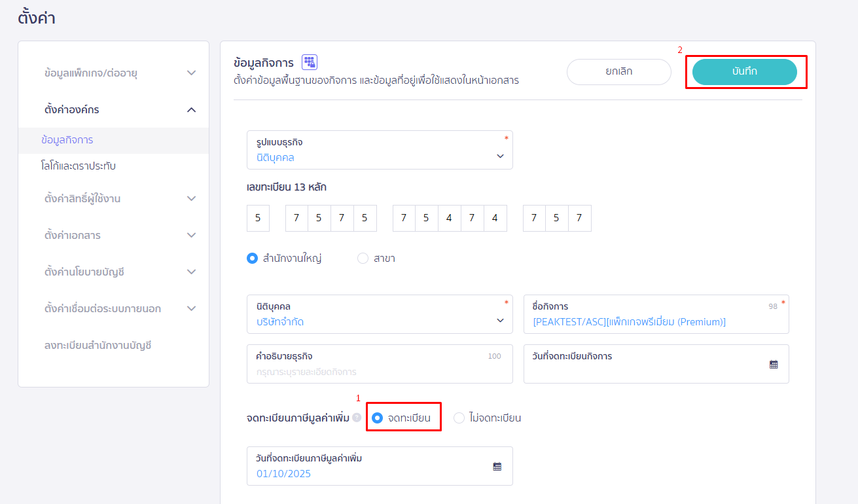Click help icon next to จดทะเบียนภาษีมูลค่าเพิ่ม
Image resolution: width=858 pixels, height=504 pixels.
(357, 418)
